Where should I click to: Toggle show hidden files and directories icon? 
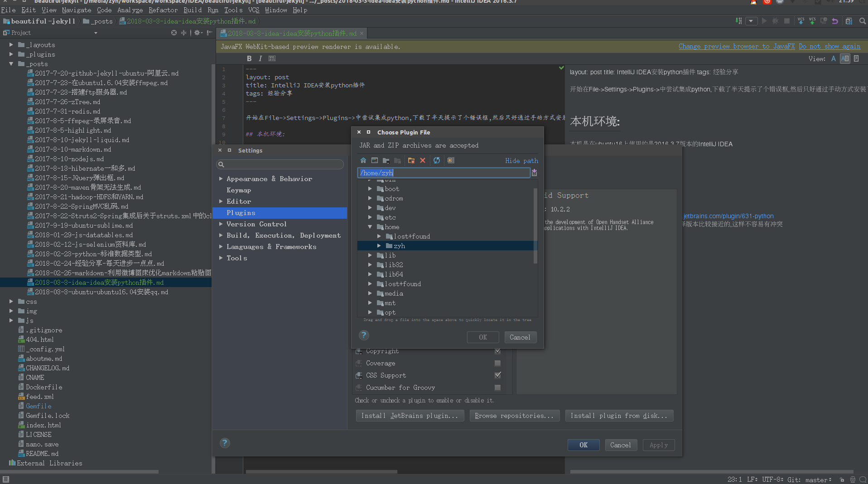point(451,160)
